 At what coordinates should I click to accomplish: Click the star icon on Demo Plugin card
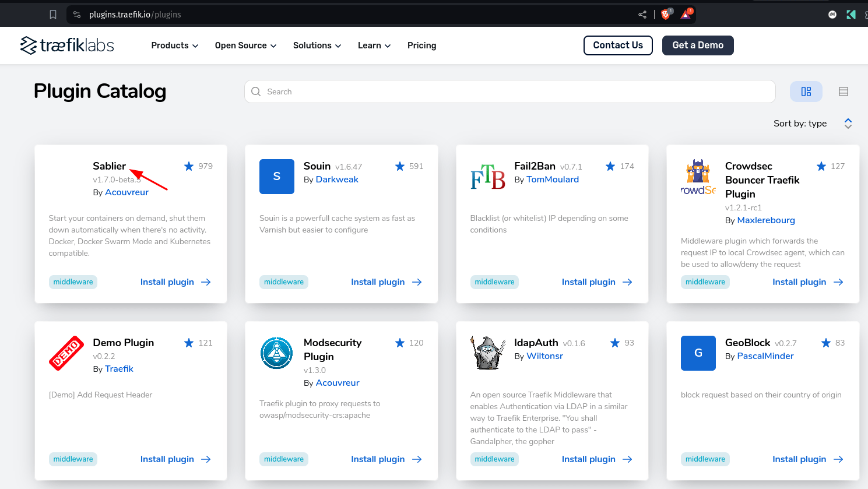[189, 343]
